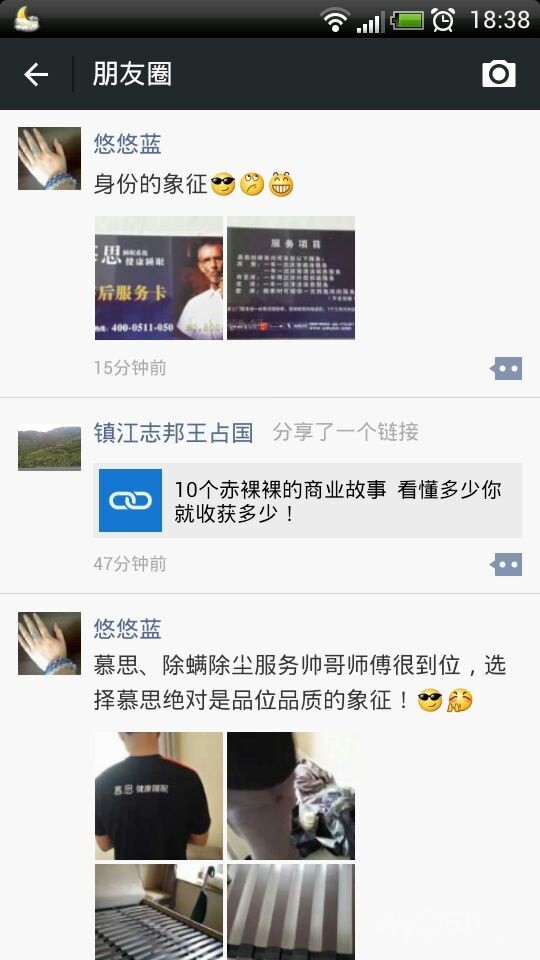
Task: Open 悠悠蓝 name on 身份的象征 post
Action: click(127, 144)
